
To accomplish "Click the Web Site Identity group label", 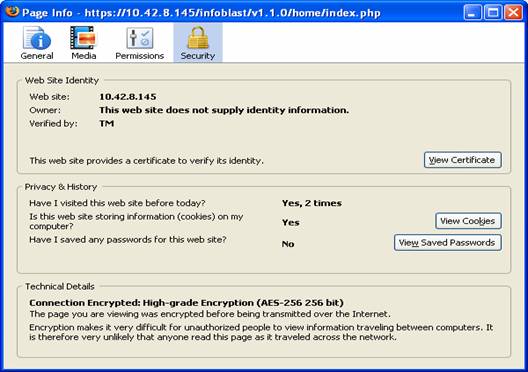I will point(62,80).
